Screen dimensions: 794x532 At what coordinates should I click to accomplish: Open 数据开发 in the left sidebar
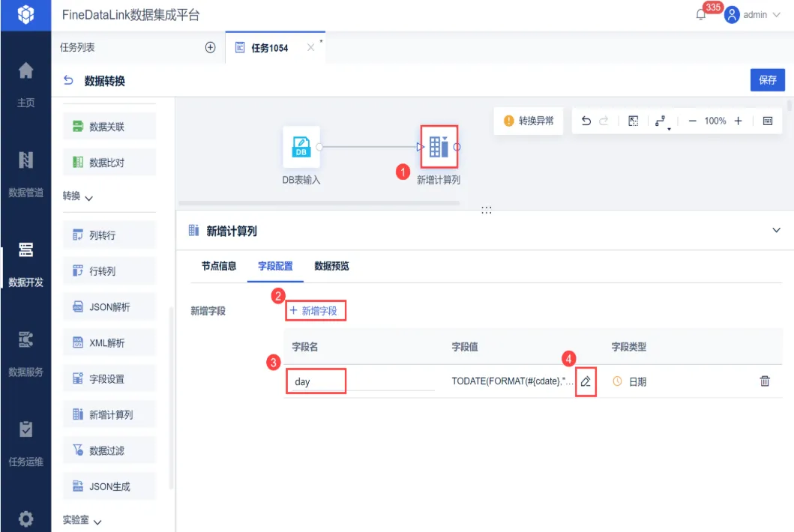[x=25, y=264]
